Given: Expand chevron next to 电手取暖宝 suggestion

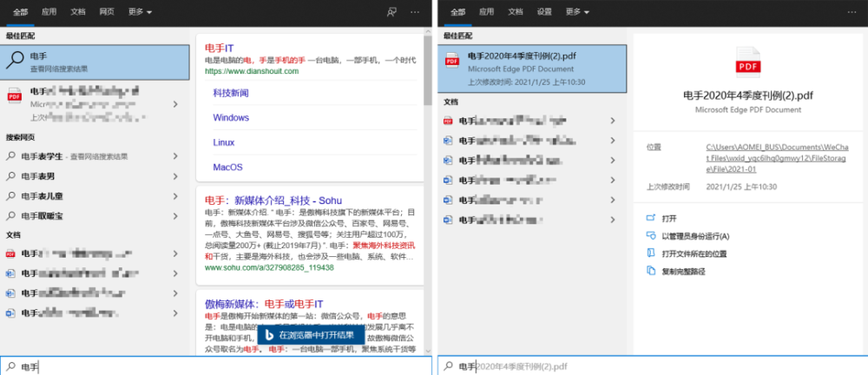Looking at the screenshot, I should pyautogui.click(x=175, y=216).
